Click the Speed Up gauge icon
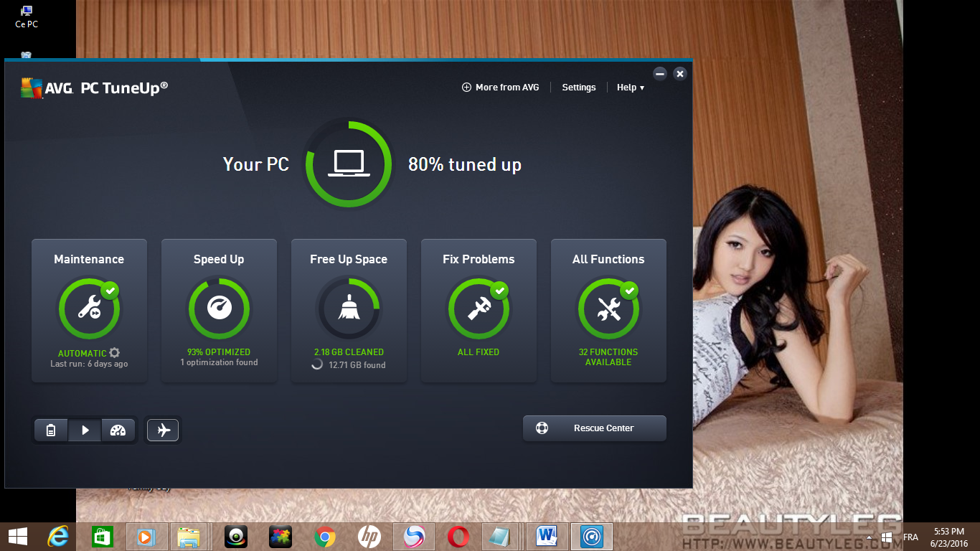 click(x=219, y=309)
